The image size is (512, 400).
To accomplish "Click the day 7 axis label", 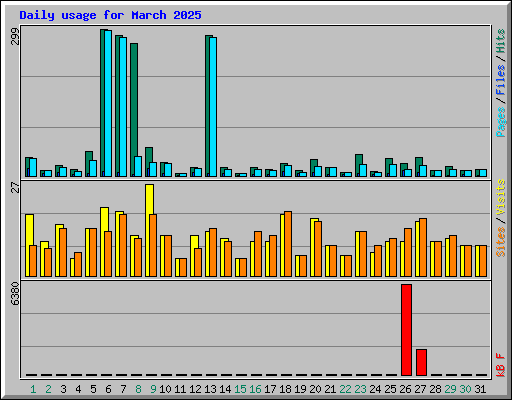I will tap(123, 389).
